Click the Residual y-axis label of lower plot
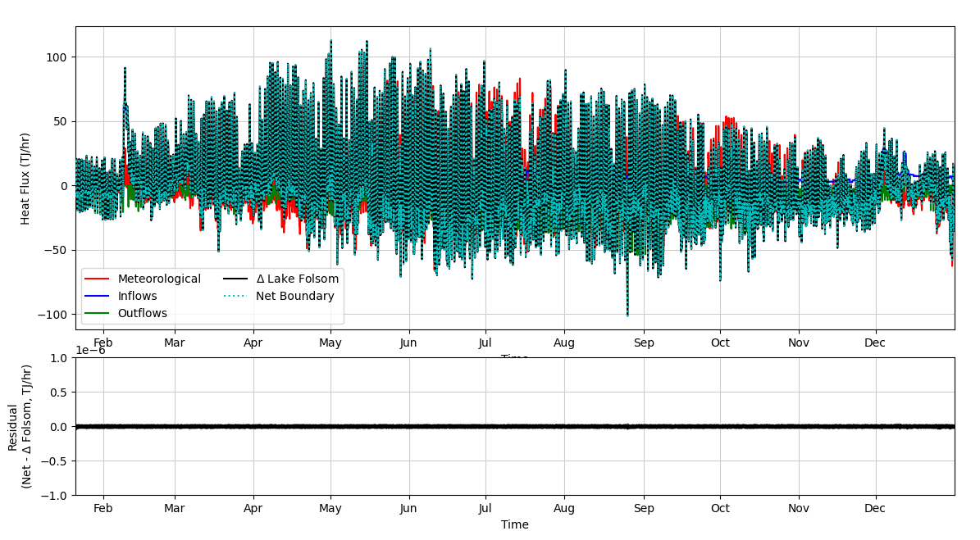The width and height of the screenshot is (980, 540). [20, 426]
